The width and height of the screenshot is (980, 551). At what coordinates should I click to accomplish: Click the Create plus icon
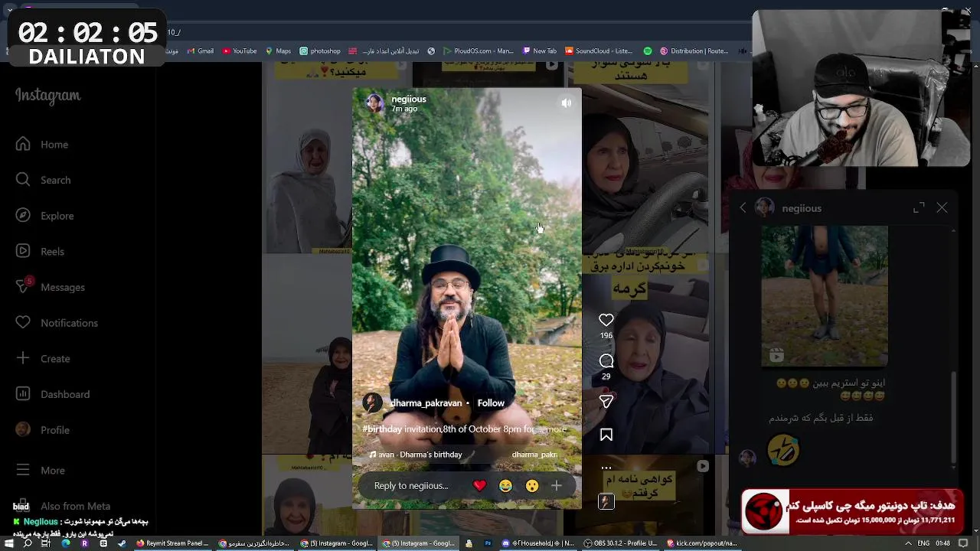[x=23, y=358]
